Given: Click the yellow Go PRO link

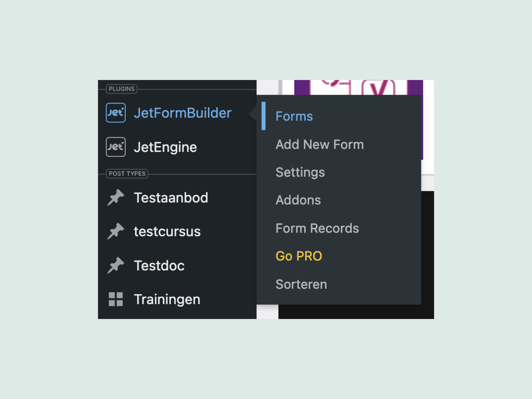Looking at the screenshot, I should click(x=299, y=256).
